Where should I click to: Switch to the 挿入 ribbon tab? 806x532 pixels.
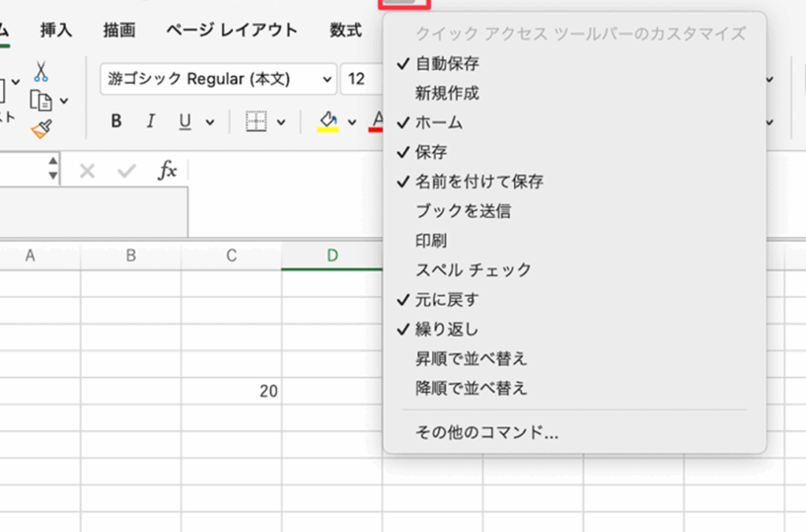click(x=56, y=31)
